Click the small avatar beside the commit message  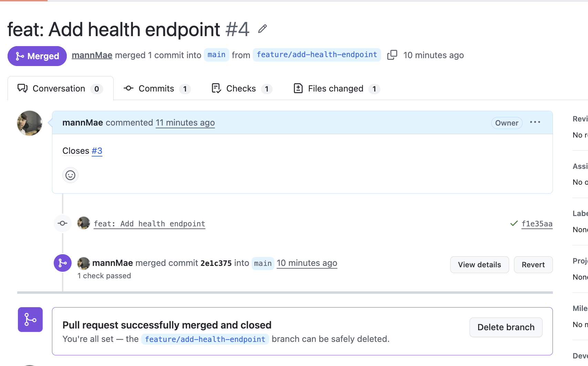point(83,223)
